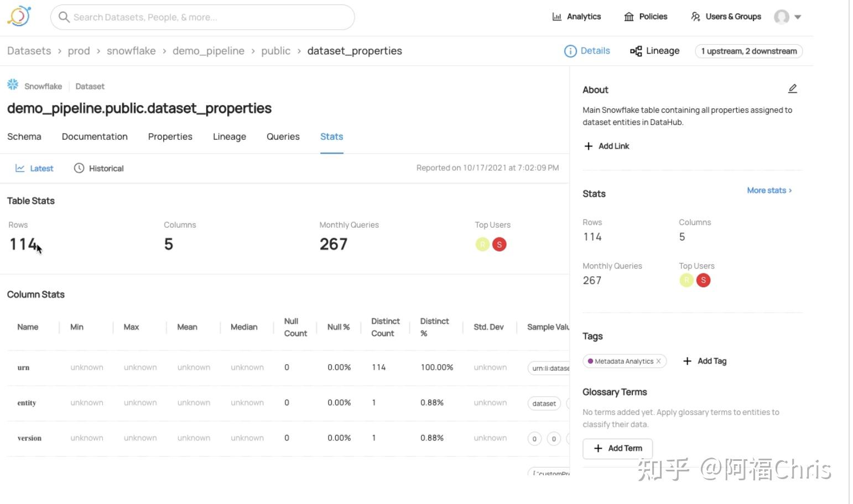
Task: Expand the dataset_properties breadcrumb
Action: 355,51
